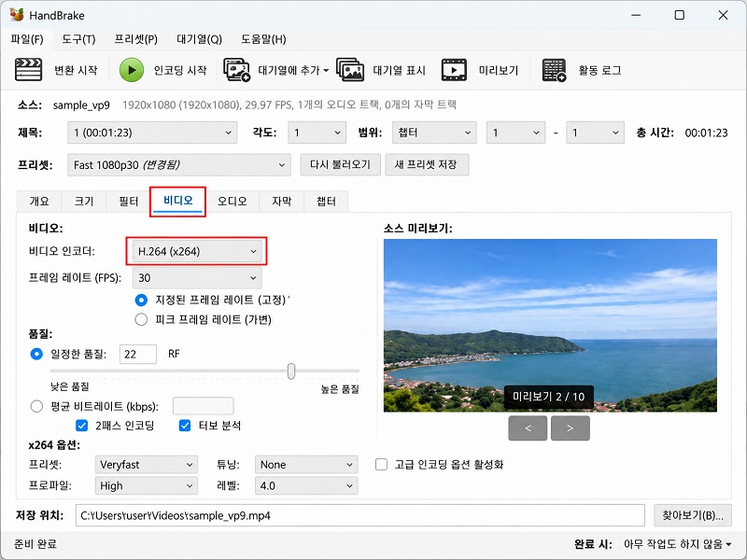Open the end chapter dropdown
The height and width of the screenshot is (560, 747).
[x=595, y=133]
